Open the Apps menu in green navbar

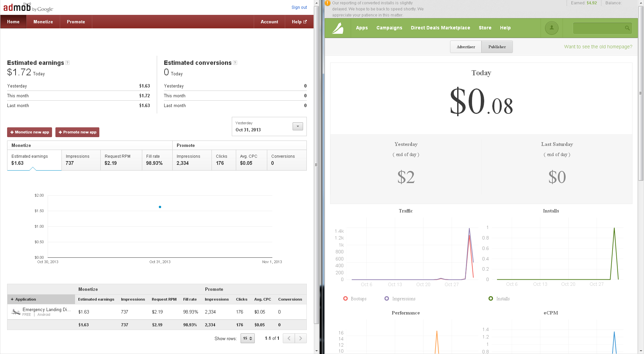[362, 28]
